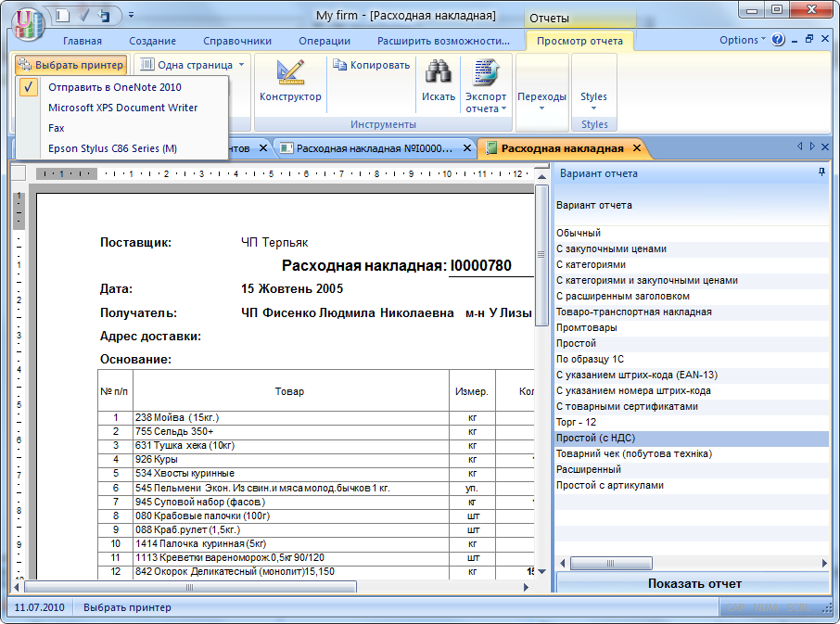This screenshot has width=840, height=624.
Task: Open the Расширить возможности ribbon tab
Action: pyautogui.click(x=443, y=41)
